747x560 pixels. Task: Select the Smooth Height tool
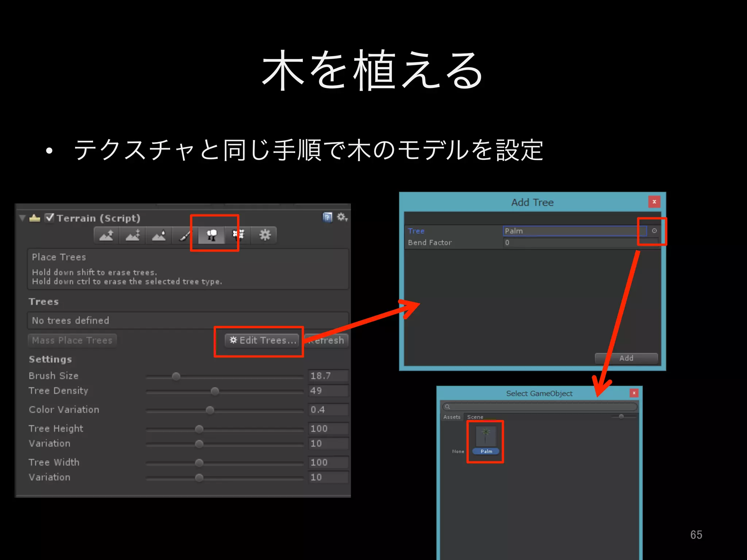pyautogui.click(x=159, y=235)
